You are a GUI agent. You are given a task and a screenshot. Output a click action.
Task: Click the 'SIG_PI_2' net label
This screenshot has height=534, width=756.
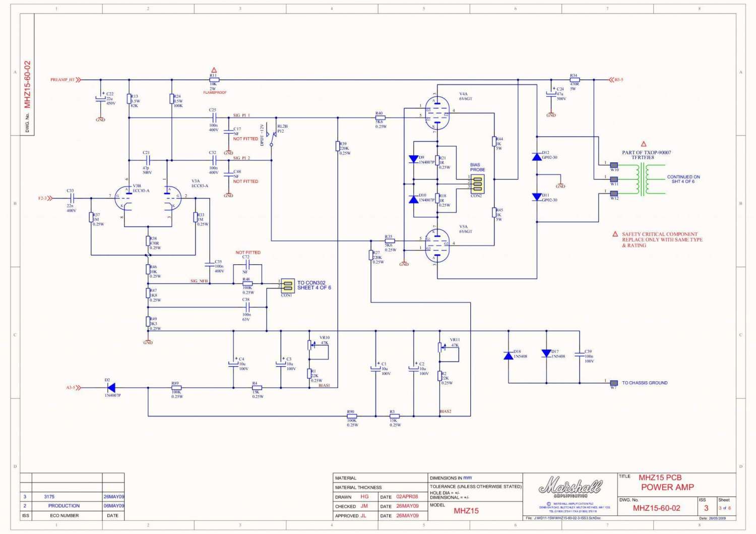point(241,158)
